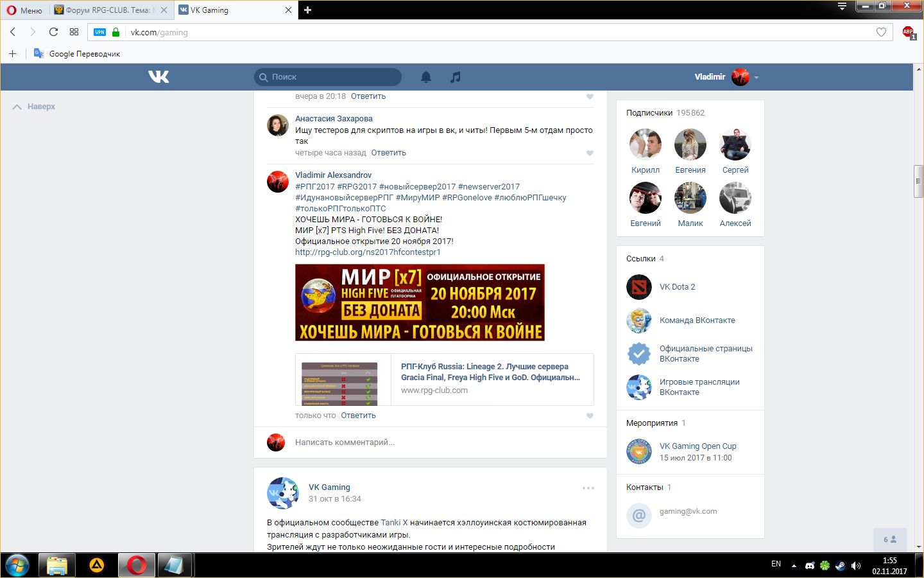Open the VK Dota 2 icon
Image resolution: width=924 pixels, height=578 pixels.
click(639, 287)
